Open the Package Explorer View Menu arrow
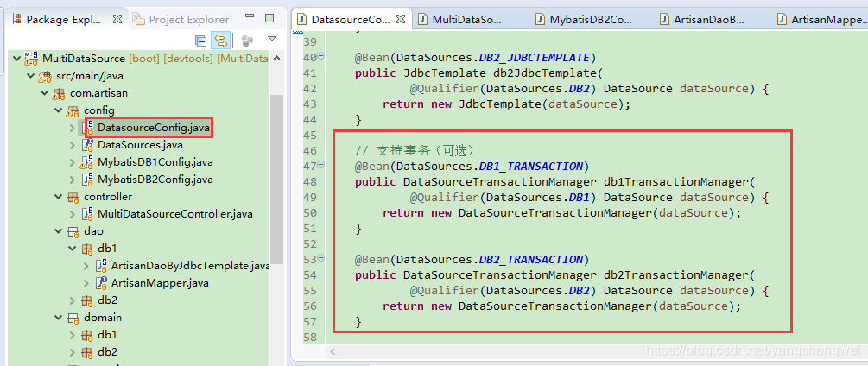This screenshot has width=868, height=366. [272, 39]
